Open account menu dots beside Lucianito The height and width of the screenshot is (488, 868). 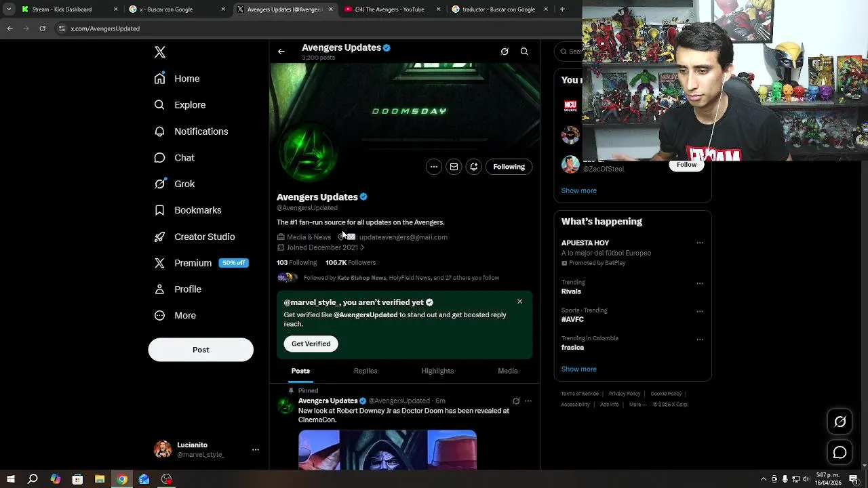(x=256, y=449)
